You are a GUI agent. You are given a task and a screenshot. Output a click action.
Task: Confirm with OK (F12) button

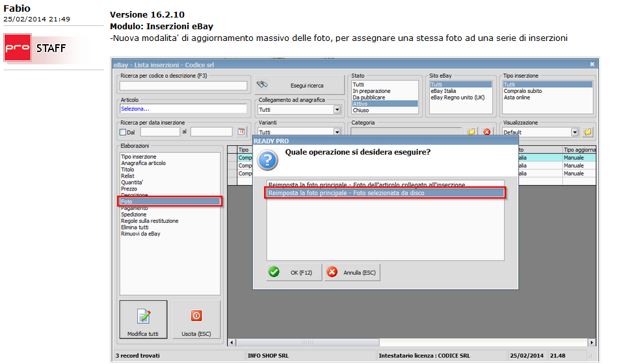tap(294, 272)
